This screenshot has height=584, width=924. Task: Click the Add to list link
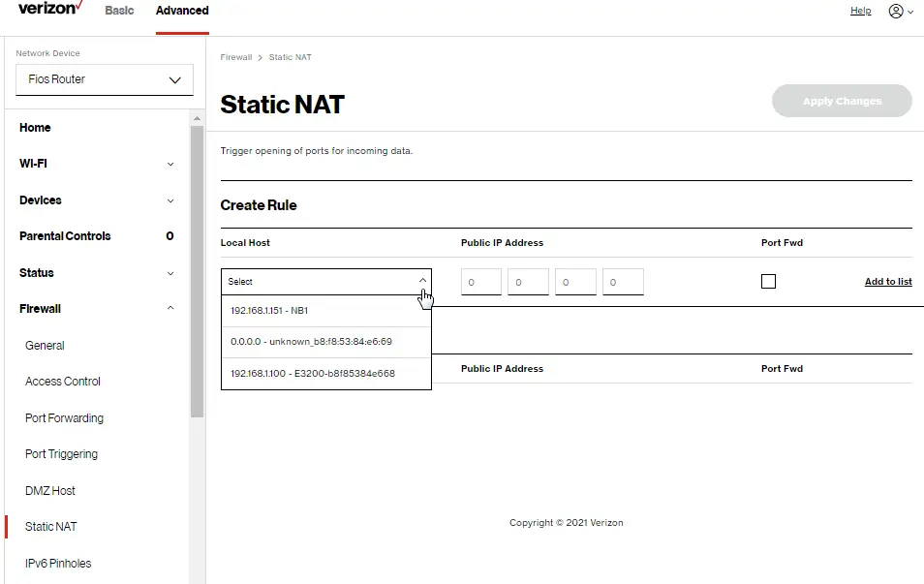(x=888, y=281)
